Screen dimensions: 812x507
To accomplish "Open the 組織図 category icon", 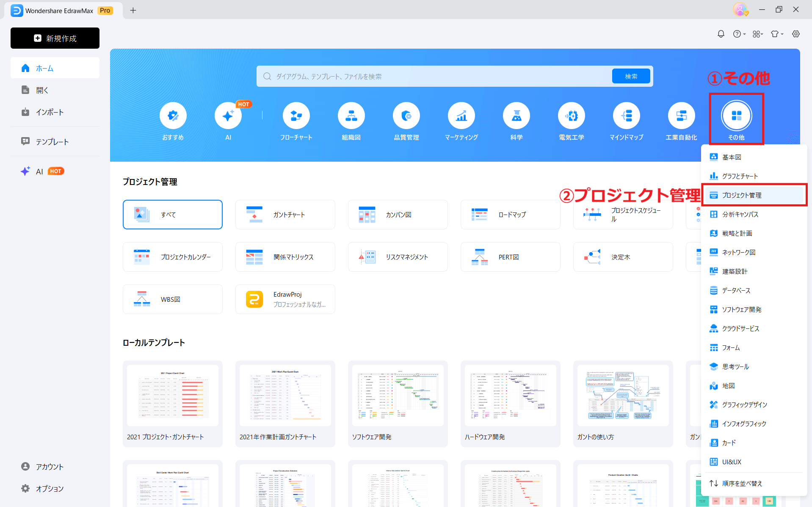I will [x=351, y=115].
